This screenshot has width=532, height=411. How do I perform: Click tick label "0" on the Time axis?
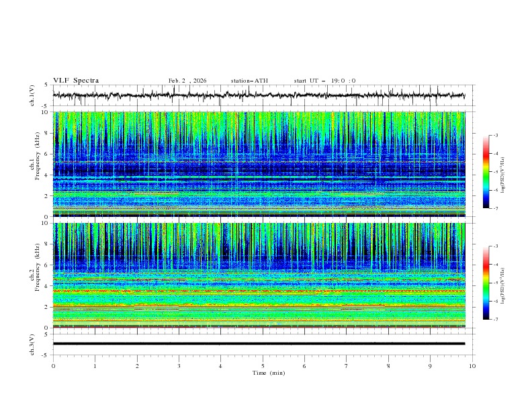(53, 366)
